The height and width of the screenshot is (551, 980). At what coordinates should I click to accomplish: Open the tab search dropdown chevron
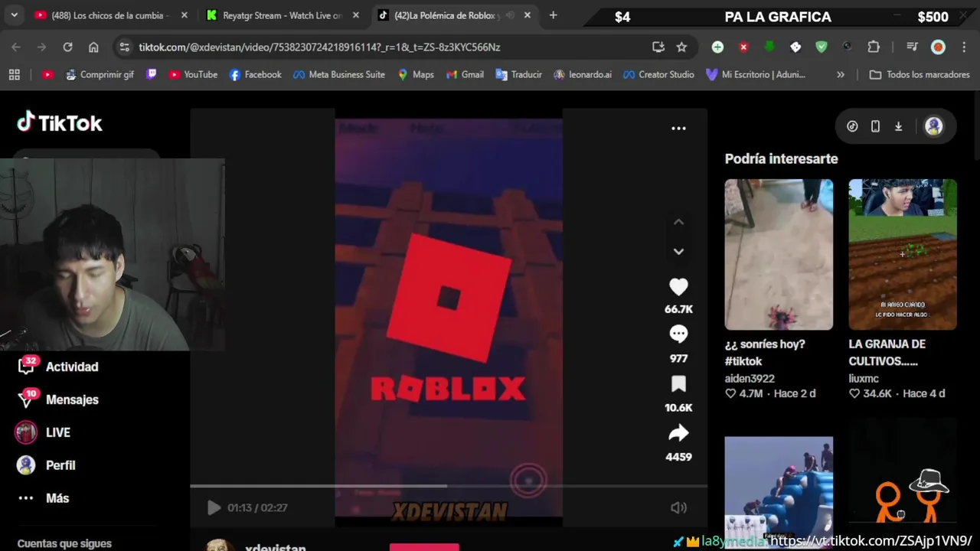pos(14,15)
